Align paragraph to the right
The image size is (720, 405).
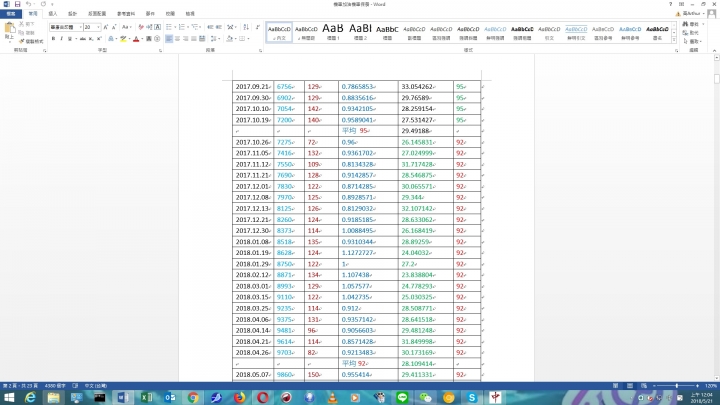click(186, 39)
